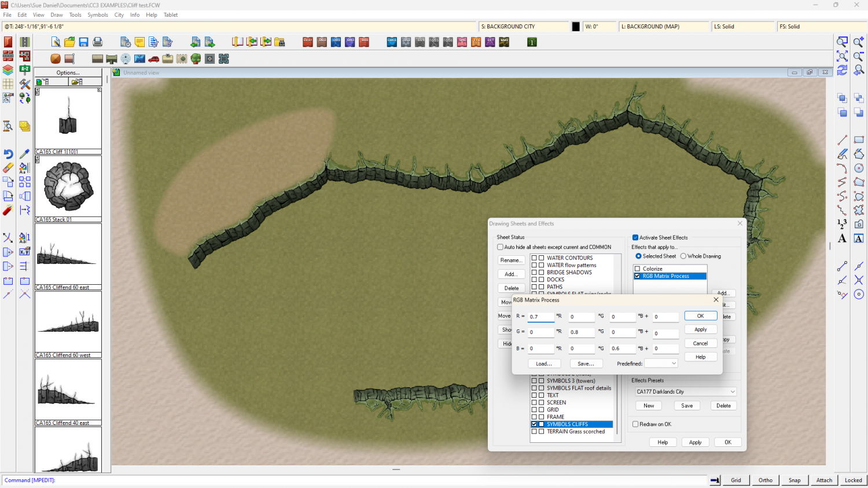The height and width of the screenshot is (488, 868).
Task: Open the Options... symbol catalog menu
Action: [68, 73]
